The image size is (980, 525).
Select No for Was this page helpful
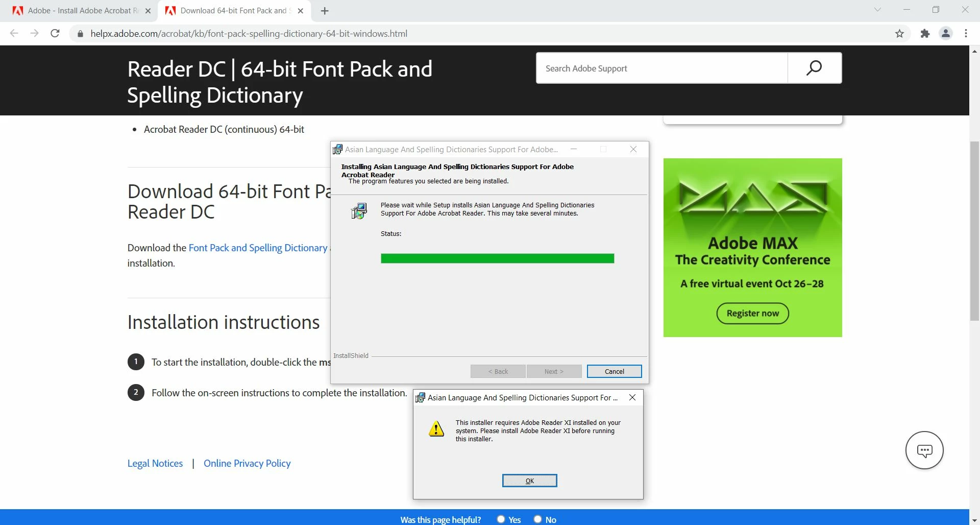tap(537, 519)
